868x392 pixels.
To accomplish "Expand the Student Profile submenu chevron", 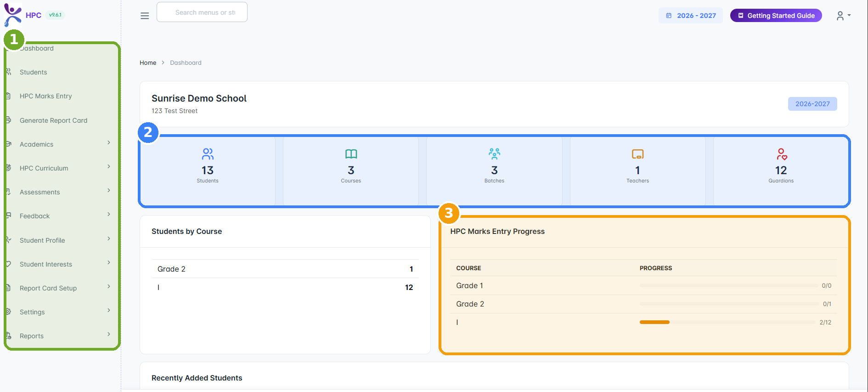I will [109, 239].
